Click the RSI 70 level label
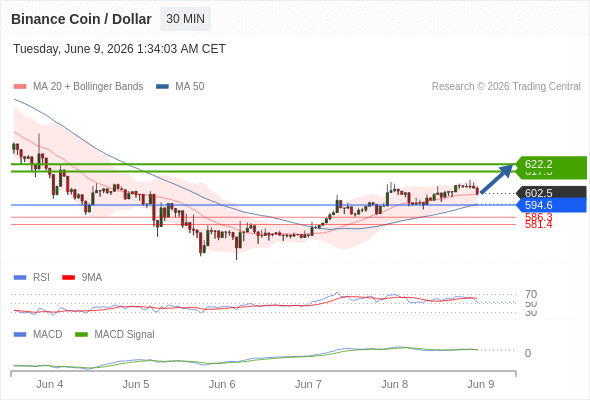This screenshot has height=400, width=590. 531,294
